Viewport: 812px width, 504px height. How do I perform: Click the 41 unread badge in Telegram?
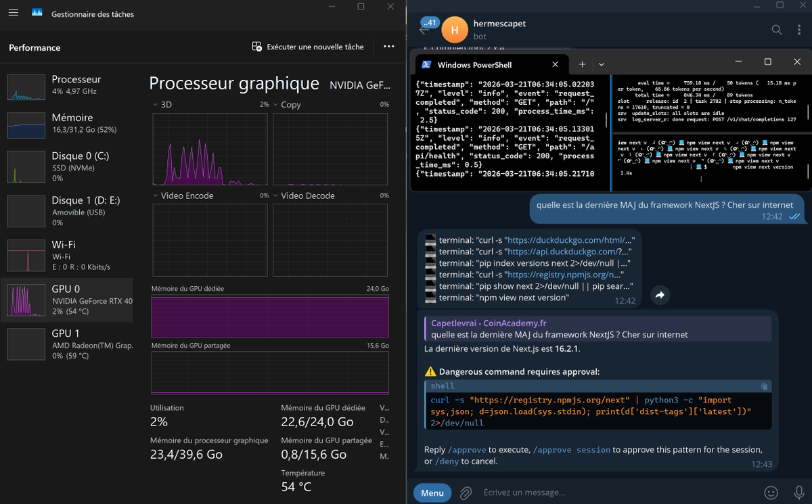coord(428,22)
